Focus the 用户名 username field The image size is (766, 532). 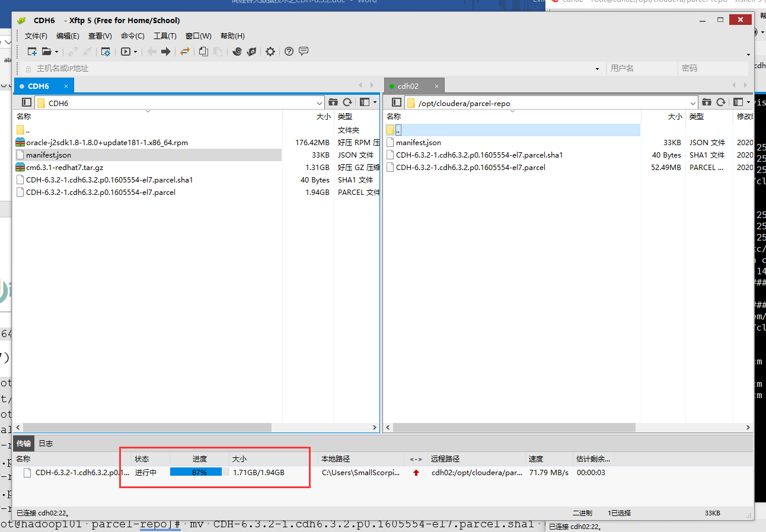[x=643, y=69]
